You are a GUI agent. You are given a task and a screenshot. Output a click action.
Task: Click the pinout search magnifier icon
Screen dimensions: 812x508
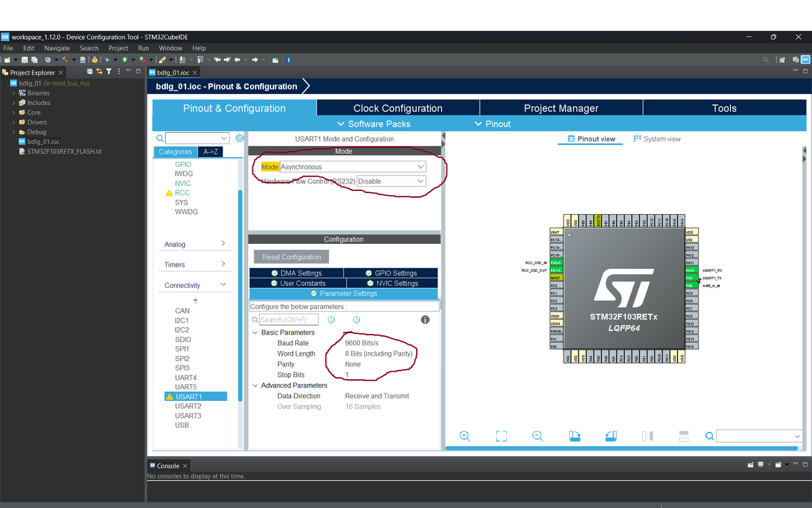coord(709,436)
